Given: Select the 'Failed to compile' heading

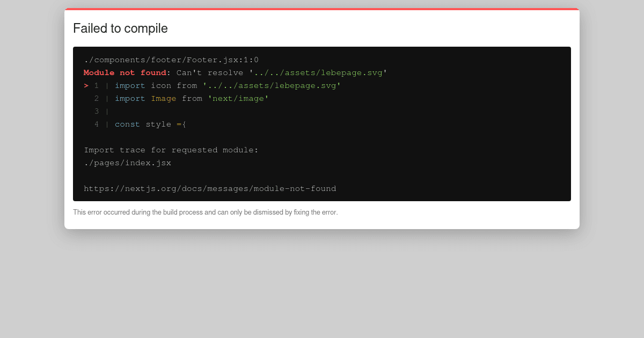Looking at the screenshot, I should pyautogui.click(x=120, y=28).
